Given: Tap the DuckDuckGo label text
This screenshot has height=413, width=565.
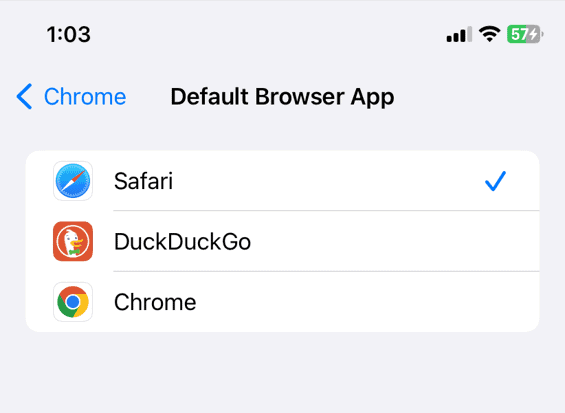Looking at the screenshot, I should point(182,241).
